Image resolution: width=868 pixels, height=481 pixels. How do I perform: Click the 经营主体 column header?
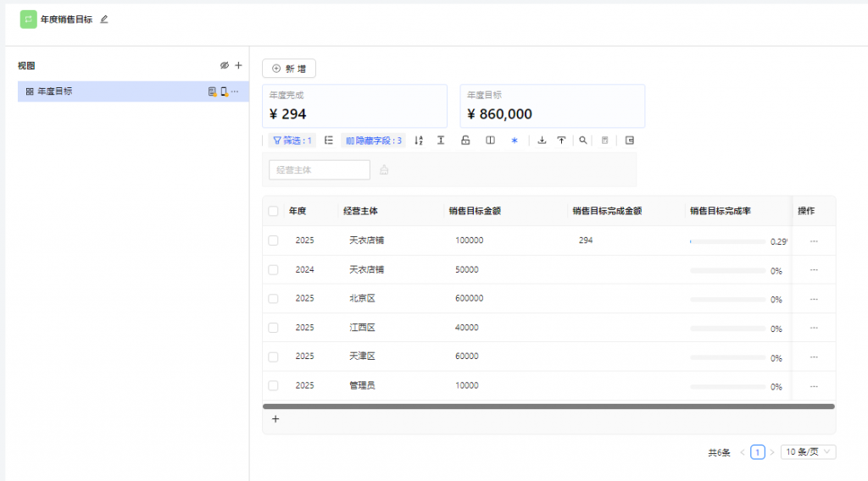[360, 211]
